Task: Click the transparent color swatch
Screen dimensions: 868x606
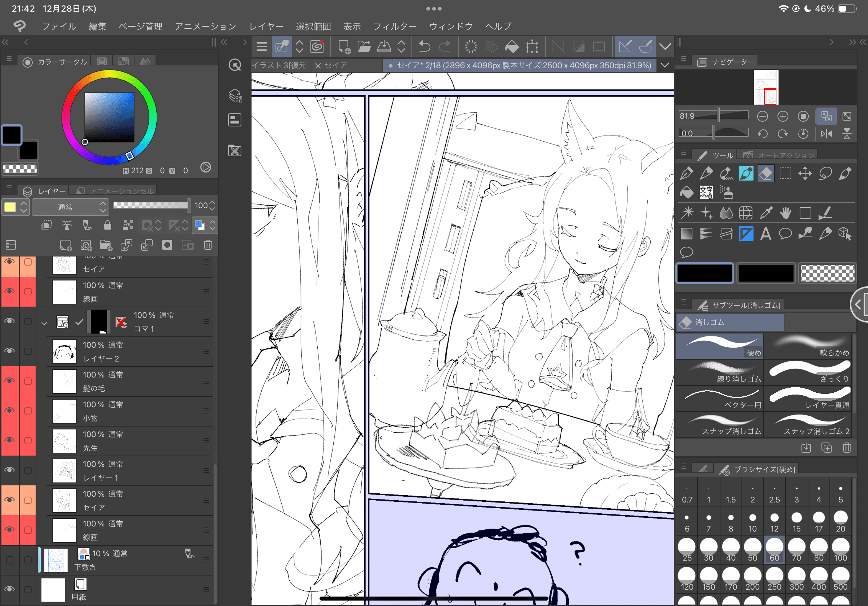Action: 827,273
